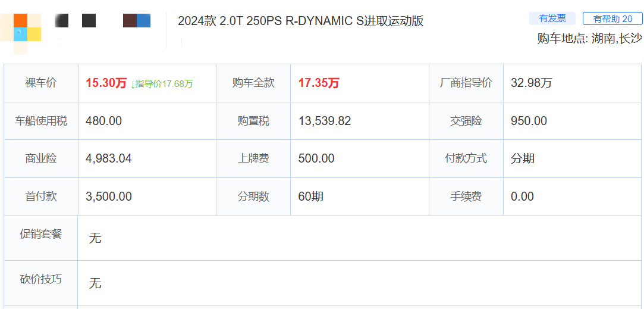This screenshot has width=644, height=309.
Task: Select the 15.30万 bare car price
Action: pos(106,83)
